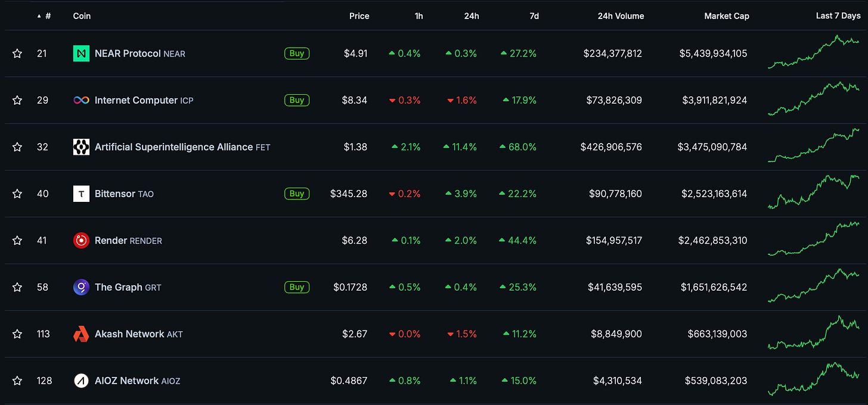Viewport: 868px width, 405px height.
Task: Open the Render 7-day sparkline chart
Action: click(814, 239)
